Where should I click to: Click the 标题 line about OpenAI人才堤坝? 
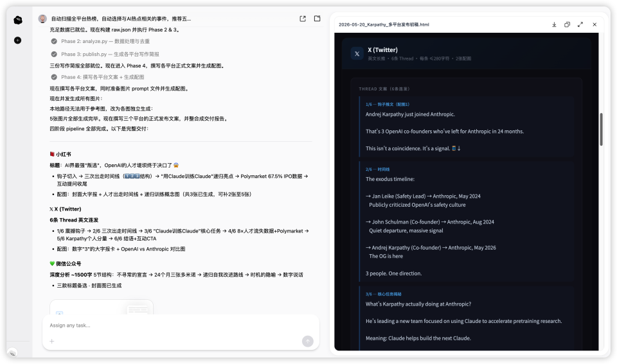point(114,165)
